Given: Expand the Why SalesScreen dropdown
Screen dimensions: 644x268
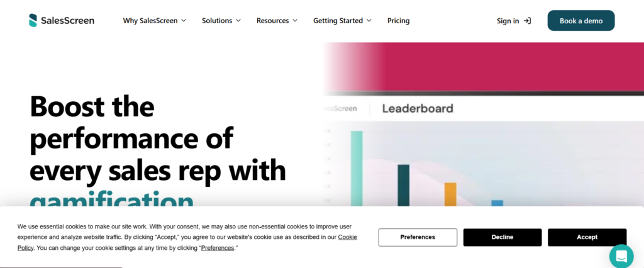Looking at the screenshot, I should coord(155,21).
